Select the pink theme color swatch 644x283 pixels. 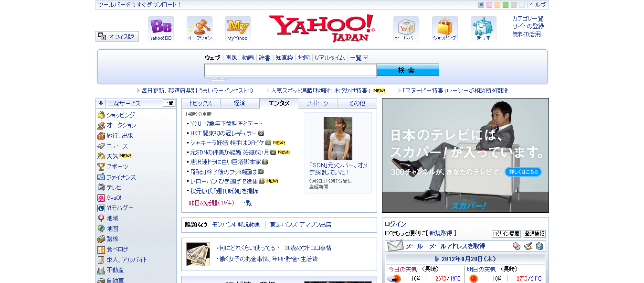click(489, 5)
